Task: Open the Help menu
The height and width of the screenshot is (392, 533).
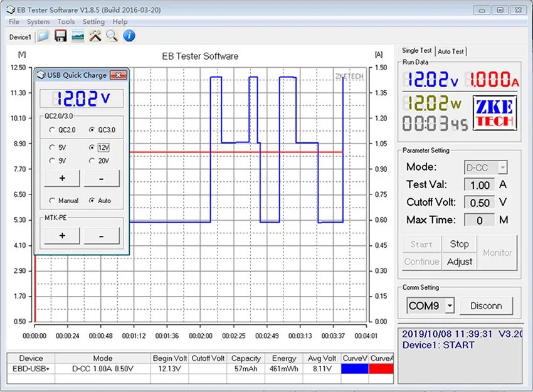Action: (x=120, y=22)
